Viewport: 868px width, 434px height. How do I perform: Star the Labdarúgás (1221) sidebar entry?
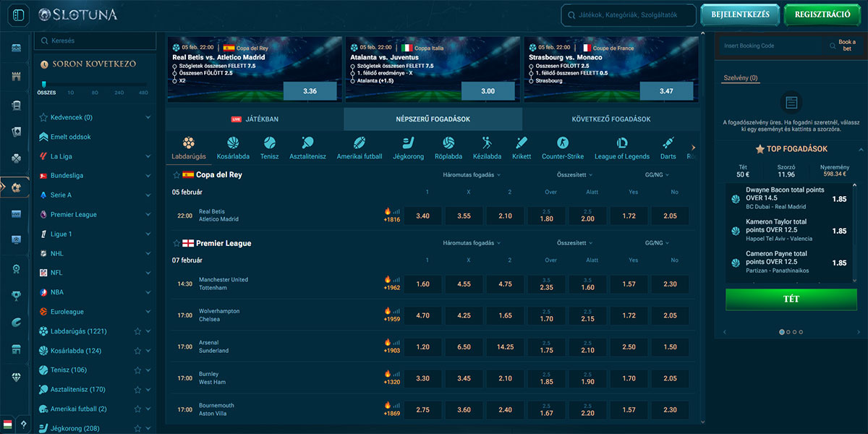coord(137,331)
